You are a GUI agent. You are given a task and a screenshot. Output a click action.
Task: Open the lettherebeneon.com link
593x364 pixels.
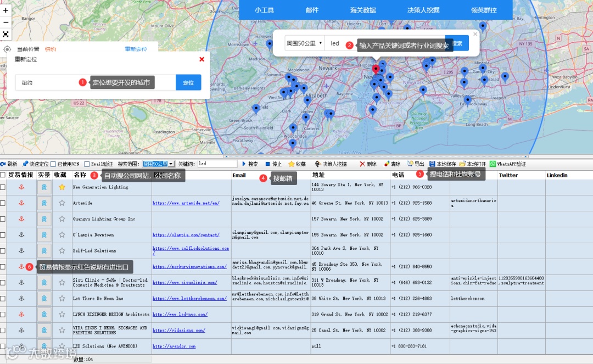tap(189, 298)
